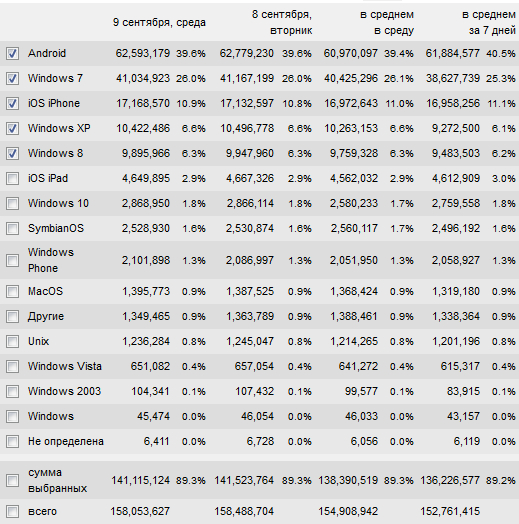
Task: Click the 9 сентября, среда column header
Action: [x=159, y=22]
